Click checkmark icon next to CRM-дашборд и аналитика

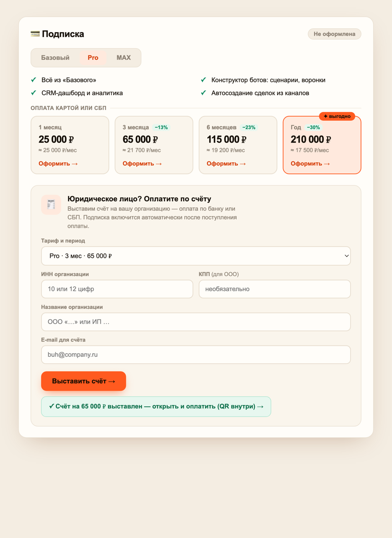[34, 93]
